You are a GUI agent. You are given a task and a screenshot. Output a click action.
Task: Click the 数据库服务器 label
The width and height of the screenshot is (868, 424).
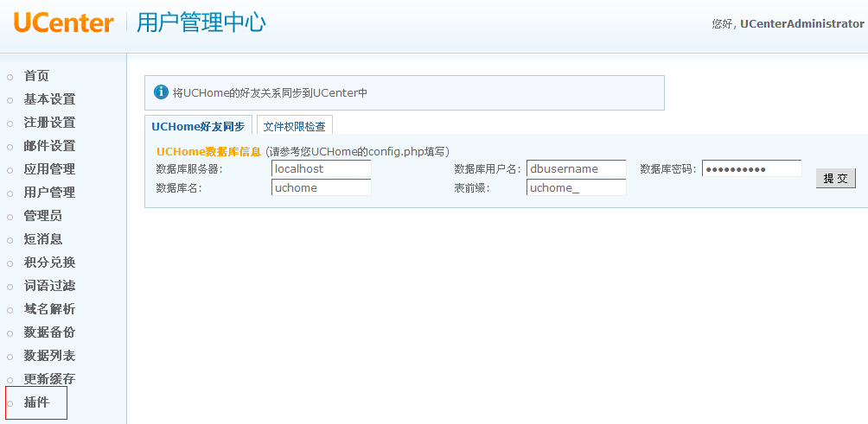coord(189,169)
